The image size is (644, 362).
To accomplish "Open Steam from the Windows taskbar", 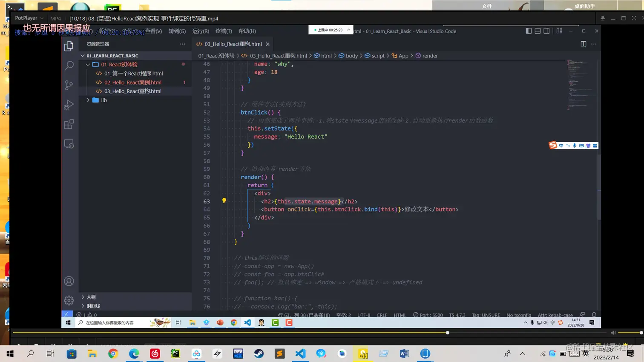I will [x=259, y=353].
